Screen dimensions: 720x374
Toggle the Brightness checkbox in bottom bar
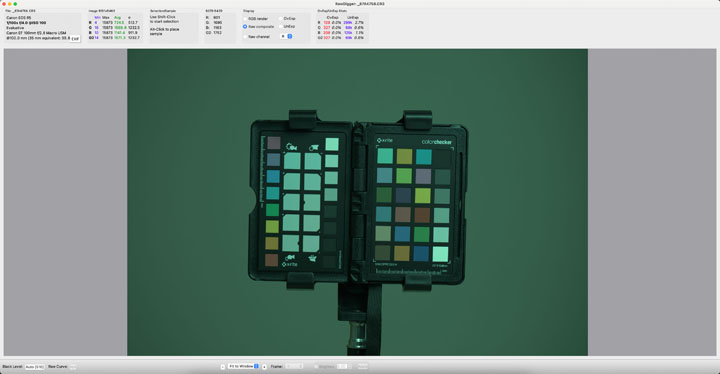pos(316,367)
